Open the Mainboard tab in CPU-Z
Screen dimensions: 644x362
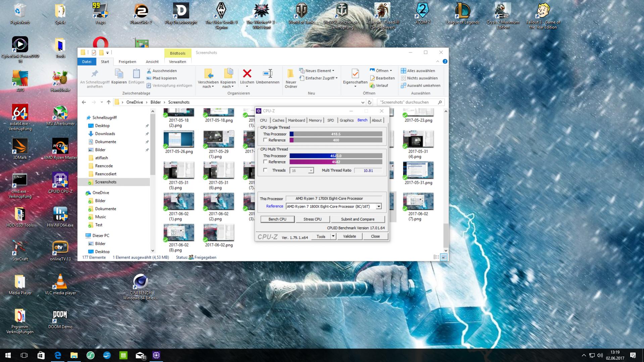[296, 120]
